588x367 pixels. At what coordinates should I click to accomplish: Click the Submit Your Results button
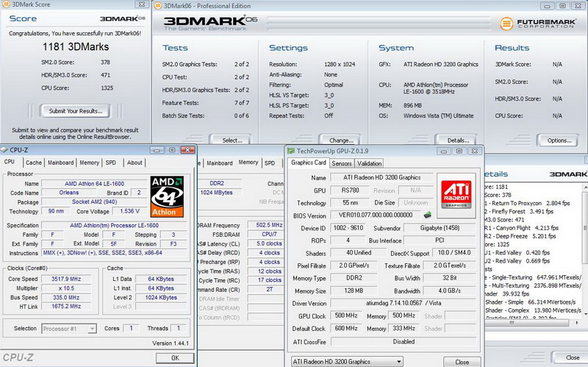pos(76,111)
